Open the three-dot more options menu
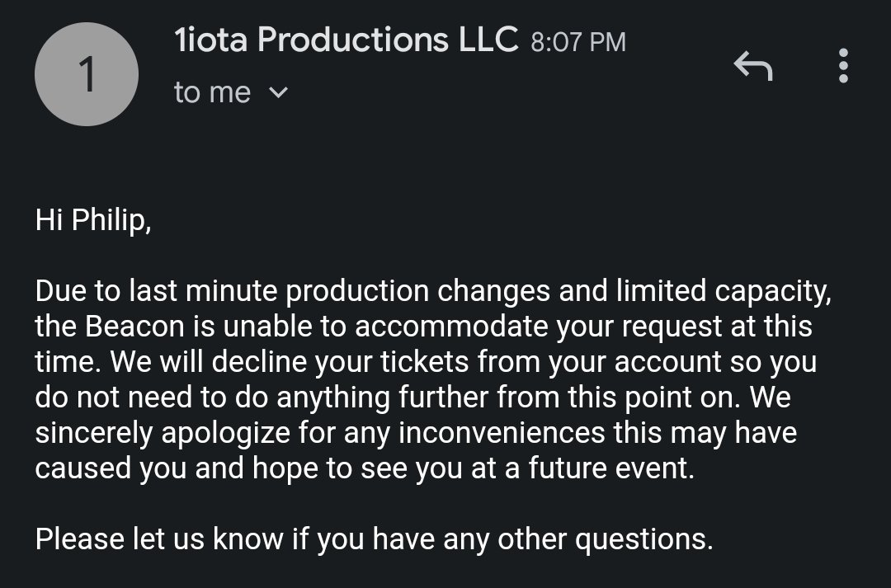Viewport: 891px width, 588px height. click(842, 66)
